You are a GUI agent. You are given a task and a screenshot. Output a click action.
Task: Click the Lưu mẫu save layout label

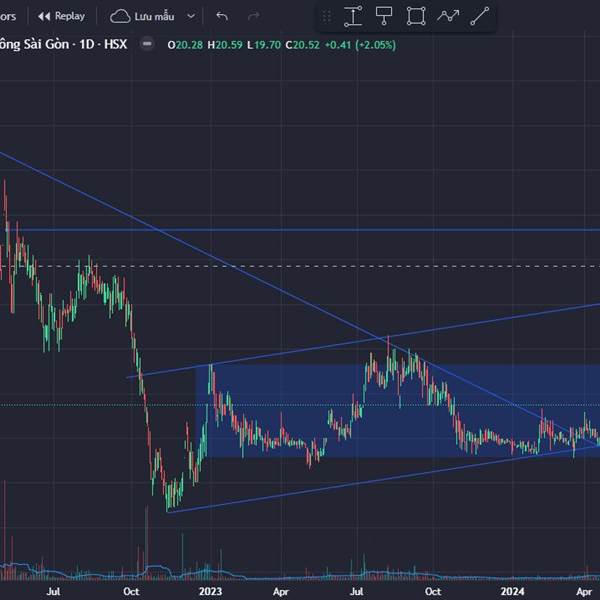[154, 16]
